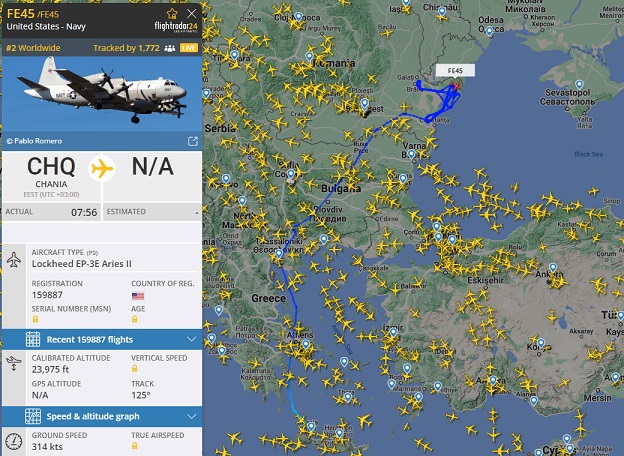The width and height of the screenshot is (624, 456).
Task: Click the Sevastopol airport pin marker
Action: coord(579,84)
